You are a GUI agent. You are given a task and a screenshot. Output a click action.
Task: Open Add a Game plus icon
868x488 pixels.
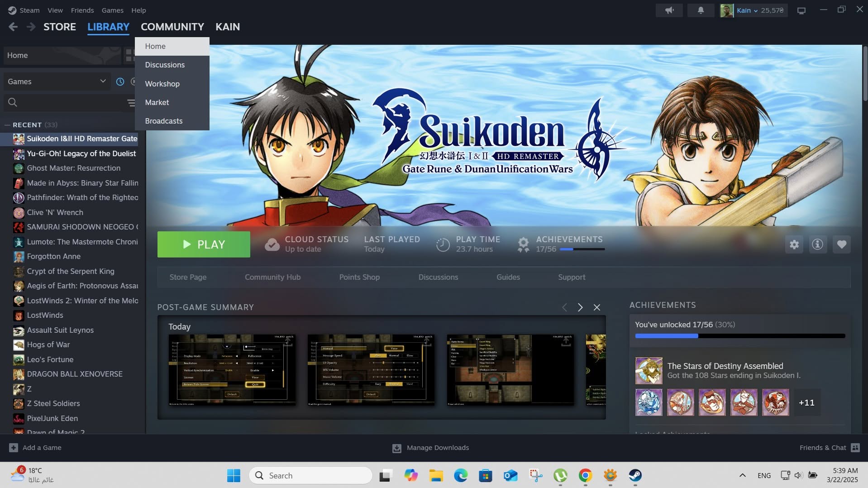pyautogui.click(x=14, y=448)
